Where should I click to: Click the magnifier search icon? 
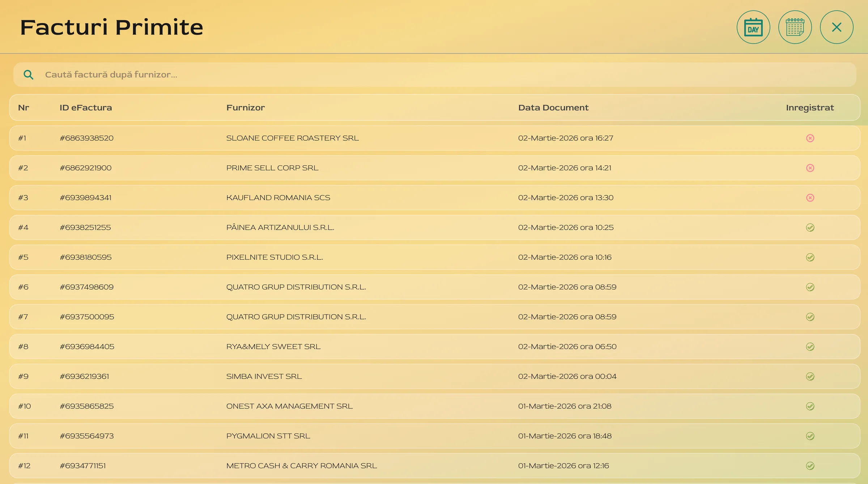pos(28,75)
